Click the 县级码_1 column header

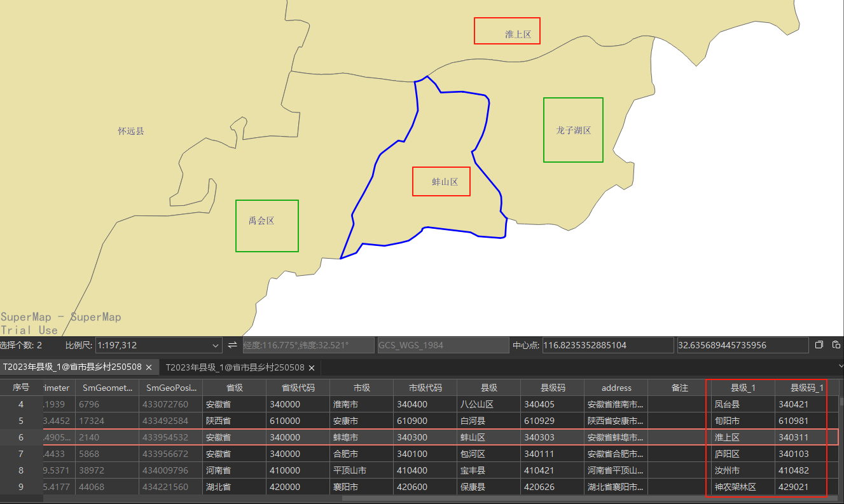(x=806, y=388)
